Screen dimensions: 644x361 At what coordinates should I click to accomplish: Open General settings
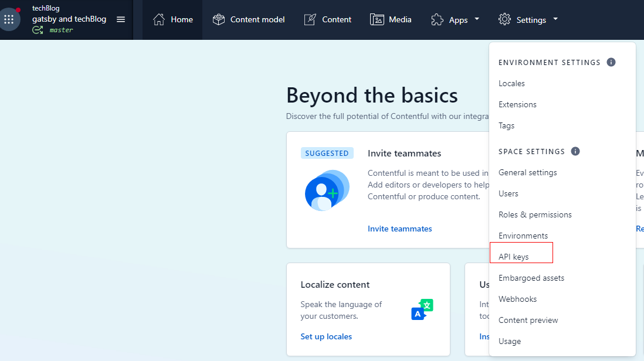click(x=528, y=173)
